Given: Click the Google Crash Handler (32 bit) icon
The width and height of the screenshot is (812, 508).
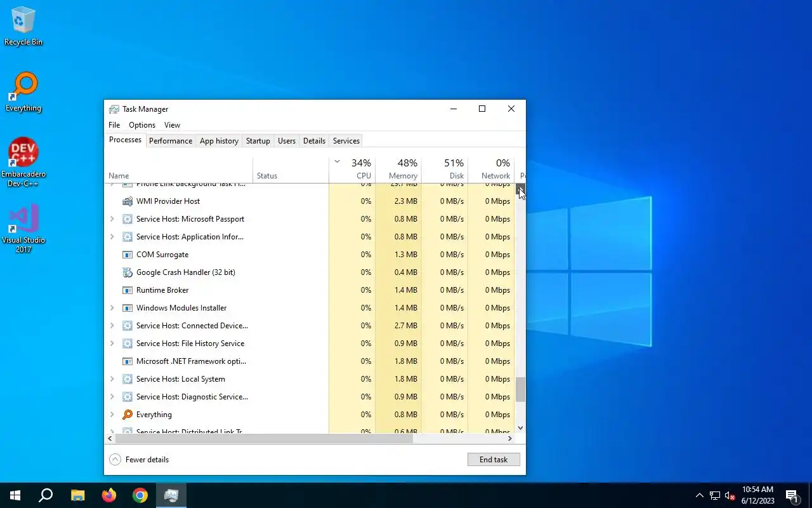Looking at the screenshot, I should point(127,272).
